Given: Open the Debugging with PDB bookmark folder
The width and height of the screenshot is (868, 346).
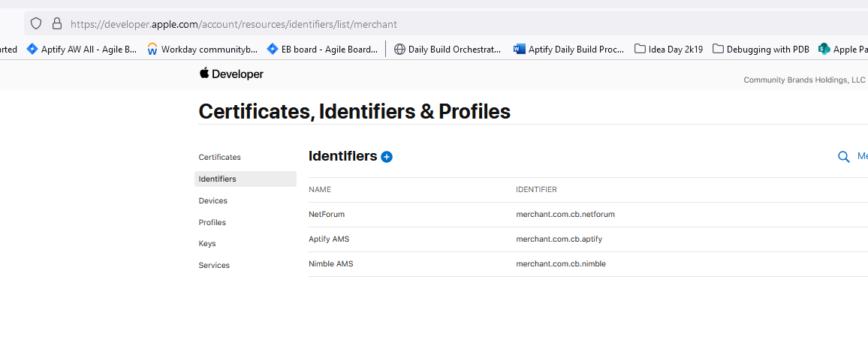Looking at the screenshot, I should (761, 50).
